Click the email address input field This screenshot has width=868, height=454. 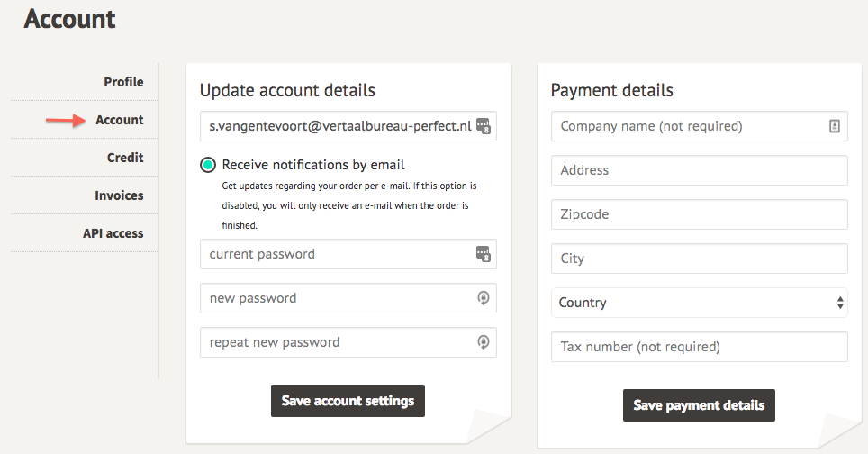338,126
